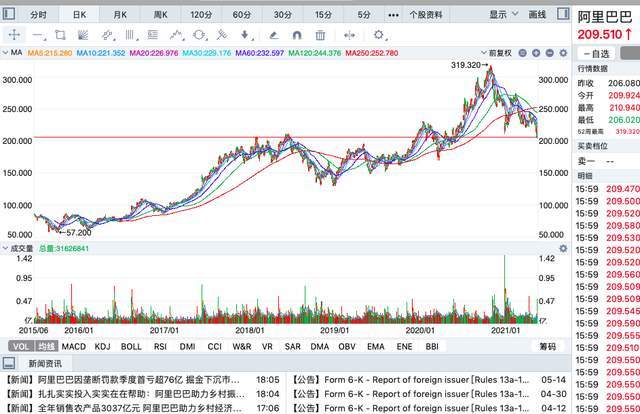Switch the indicator to KDJ
Screen dimensions: 640x414
102,347
